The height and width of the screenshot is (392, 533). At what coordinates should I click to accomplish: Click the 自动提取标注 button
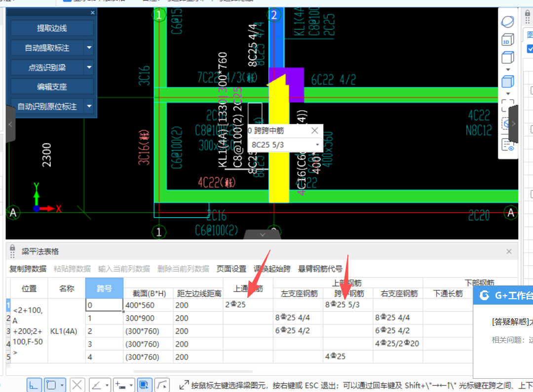click(x=47, y=47)
